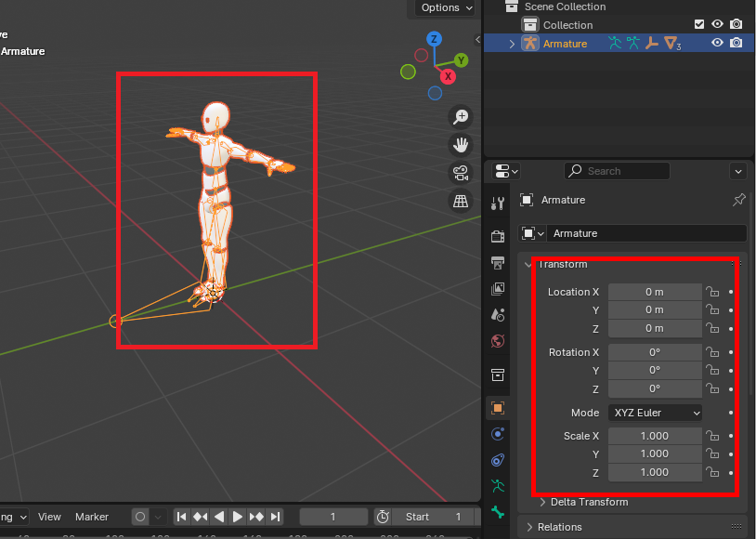The width and height of the screenshot is (756, 539).
Task: Click the zoom viewport magnifier icon
Action: coord(460,116)
